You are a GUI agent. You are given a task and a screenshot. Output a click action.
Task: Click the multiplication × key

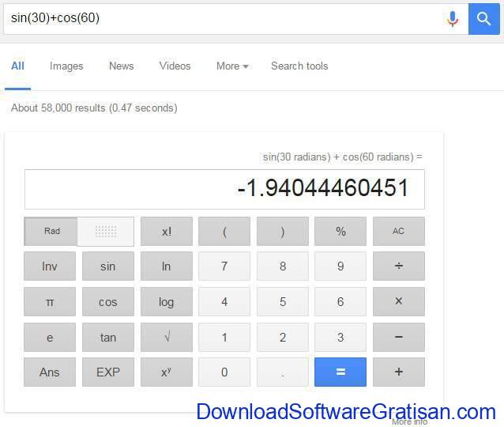point(399,301)
